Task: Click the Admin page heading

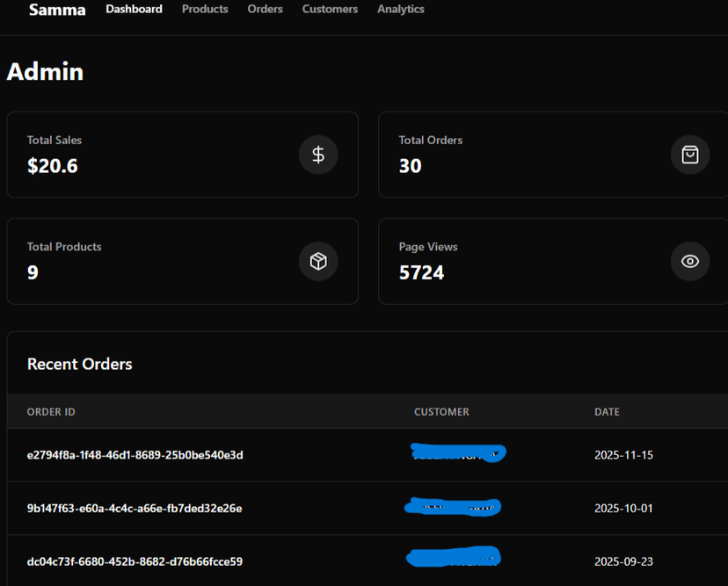Action: tap(45, 72)
